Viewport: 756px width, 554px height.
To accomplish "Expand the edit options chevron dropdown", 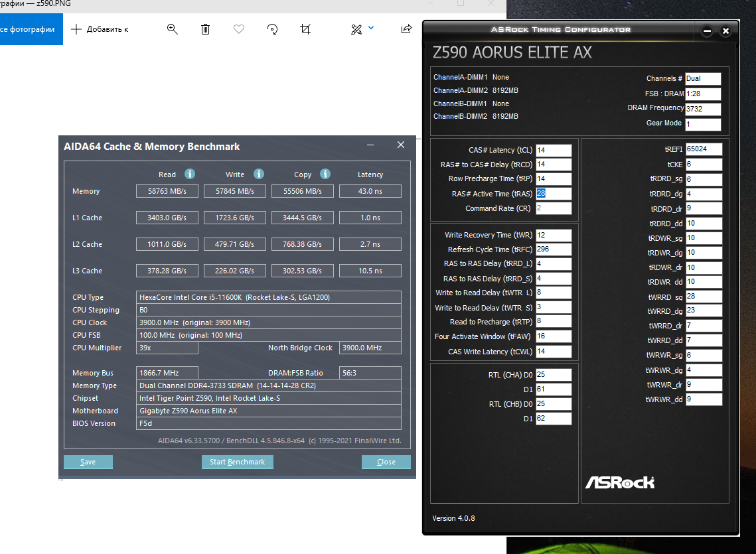I will click(x=371, y=28).
